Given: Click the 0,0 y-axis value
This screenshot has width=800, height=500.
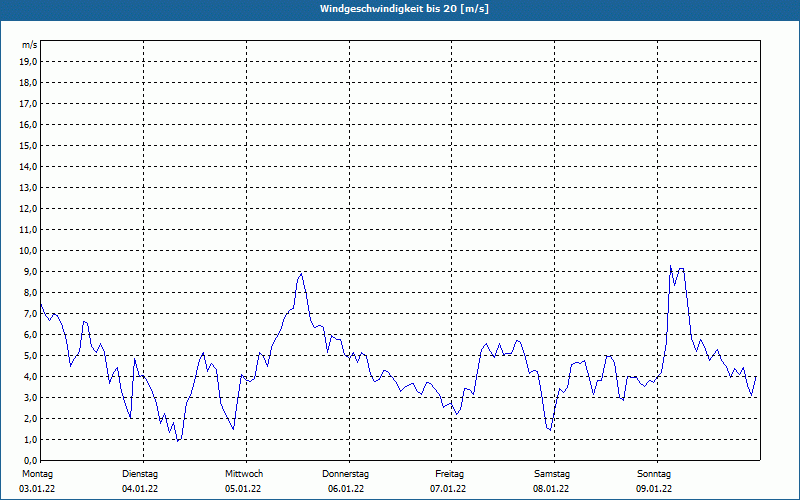Looking at the screenshot, I should [30, 460].
